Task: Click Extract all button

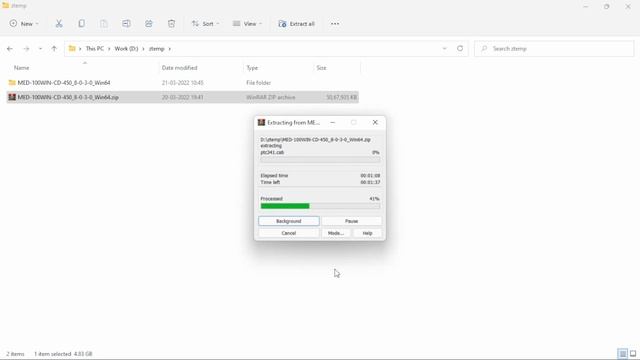Action: tap(296, 24)
